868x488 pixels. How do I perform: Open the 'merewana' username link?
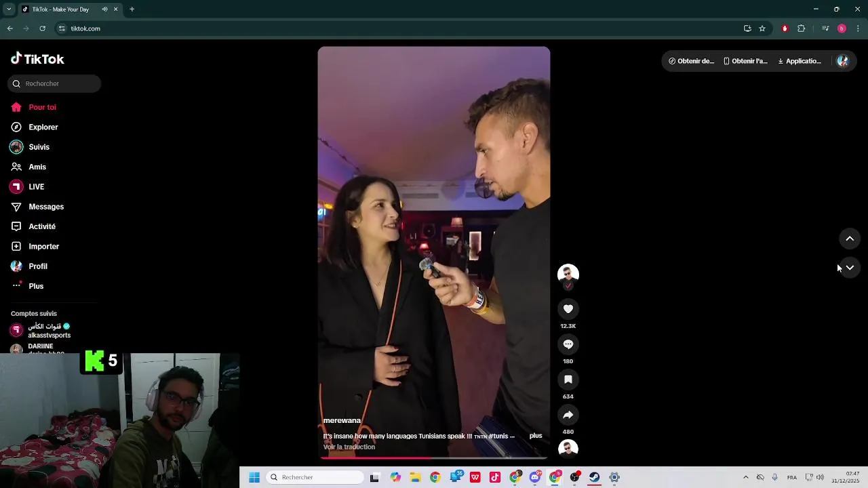pyautogui.click(x=342, y=421)
